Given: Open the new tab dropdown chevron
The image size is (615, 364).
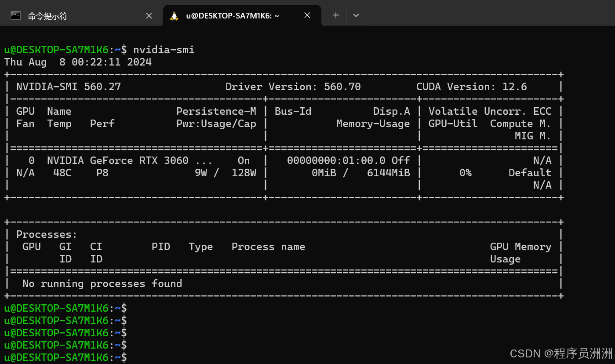Looking at the screenshot, I should pyautogui.click(x=356, y=15).
